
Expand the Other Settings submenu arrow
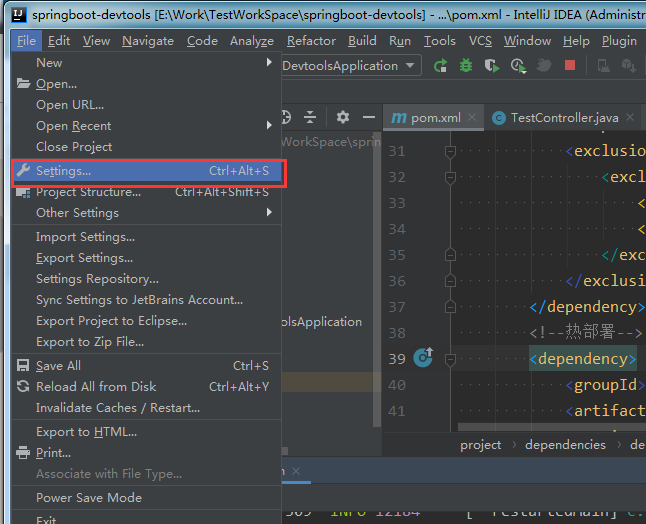click(269, 212)
